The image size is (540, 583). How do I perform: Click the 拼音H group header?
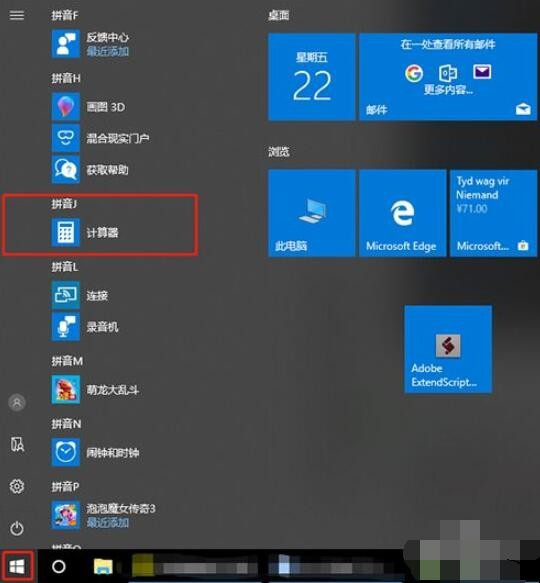(x=66, y=78)
